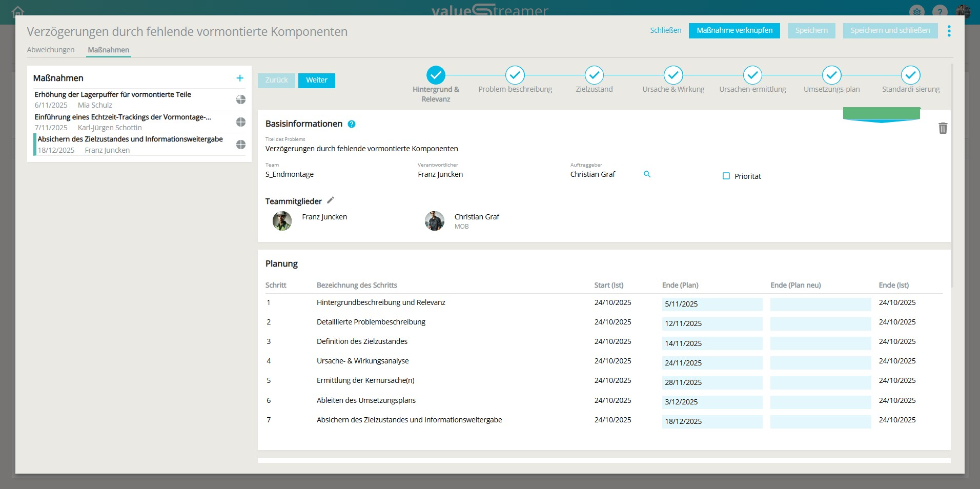Edit Ende (Plan) date 5/11/2025 field
This screenshot has height=489, width=980.
(x=711, y=304)
